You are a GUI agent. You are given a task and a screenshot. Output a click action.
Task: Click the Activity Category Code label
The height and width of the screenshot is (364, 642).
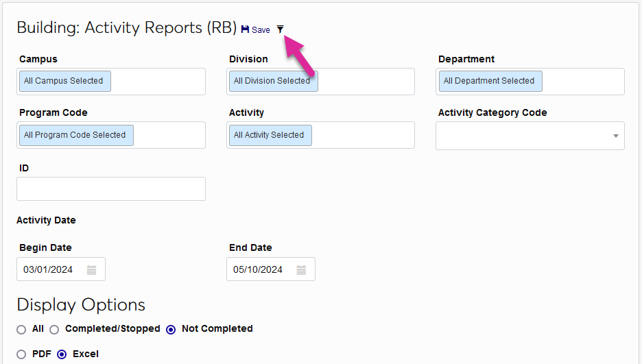pyautogui.click(x=492, y=113)
